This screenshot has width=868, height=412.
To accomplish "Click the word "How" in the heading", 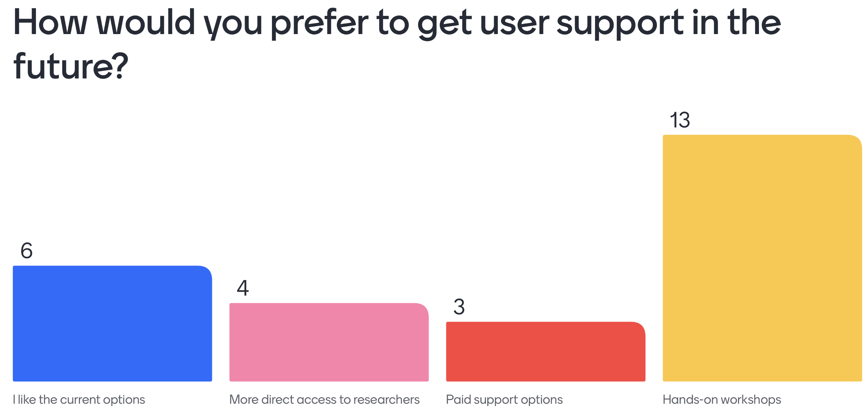I will click(x=50, y=23).
